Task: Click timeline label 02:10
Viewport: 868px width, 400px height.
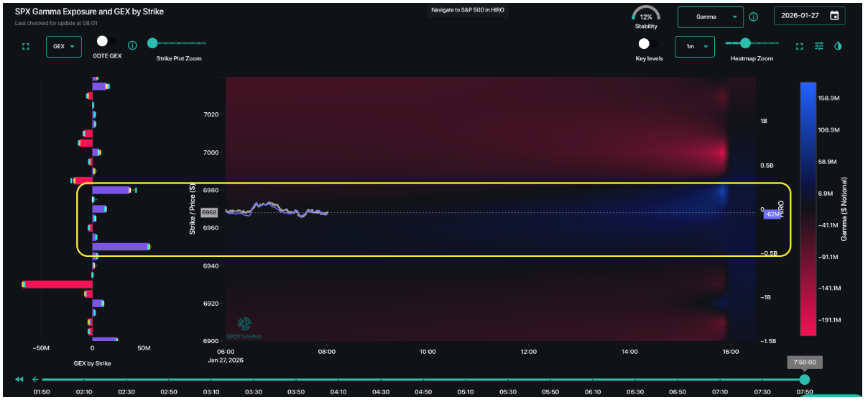Action: click(83, 392)
